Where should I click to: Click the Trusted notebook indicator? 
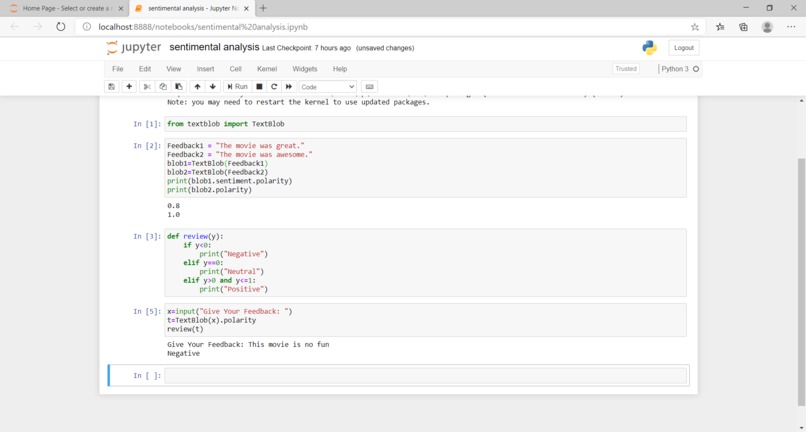[x=626, y=69]
